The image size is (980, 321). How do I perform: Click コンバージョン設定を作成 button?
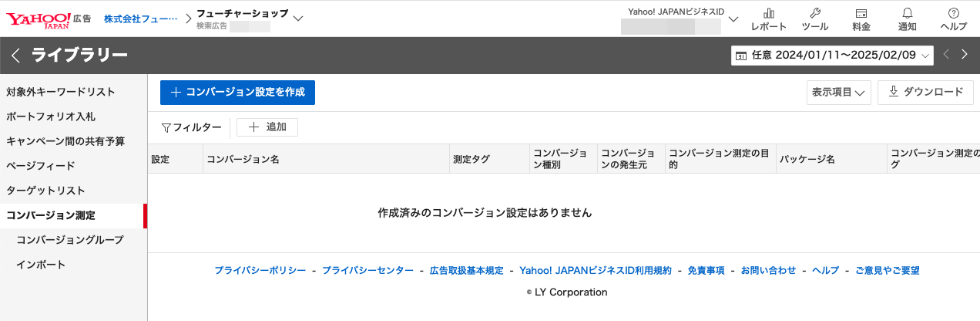point(237,92)
